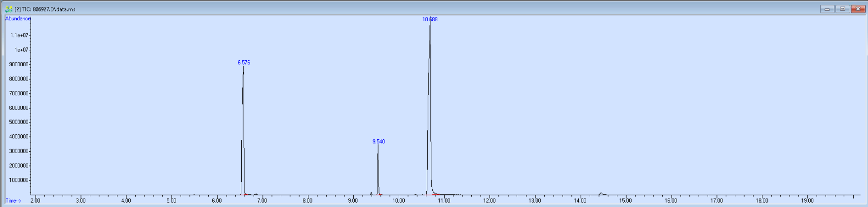
Task: Click the 9000000 abundance tick value
Action: pos(19,65)
